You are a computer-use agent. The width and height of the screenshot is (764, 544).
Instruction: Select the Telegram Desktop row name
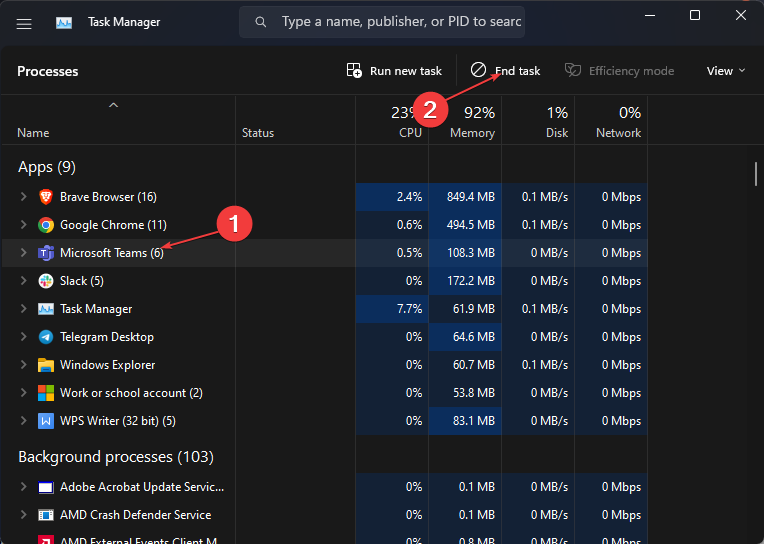pos(107,337)
